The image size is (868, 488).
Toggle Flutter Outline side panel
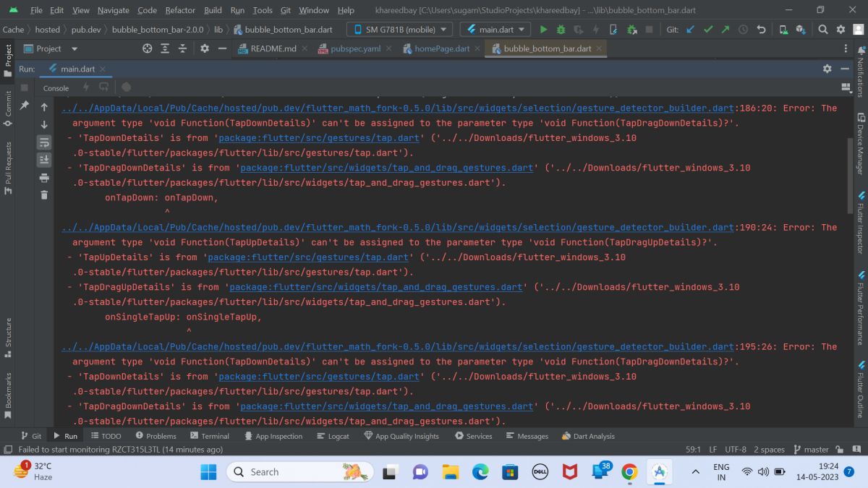click(860, 390)
